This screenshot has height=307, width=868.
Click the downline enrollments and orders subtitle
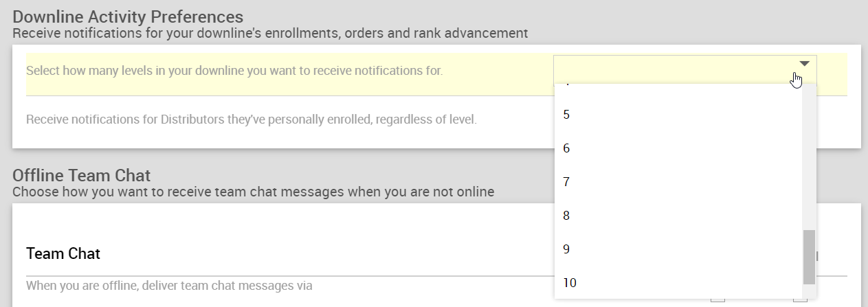(269, 32)
